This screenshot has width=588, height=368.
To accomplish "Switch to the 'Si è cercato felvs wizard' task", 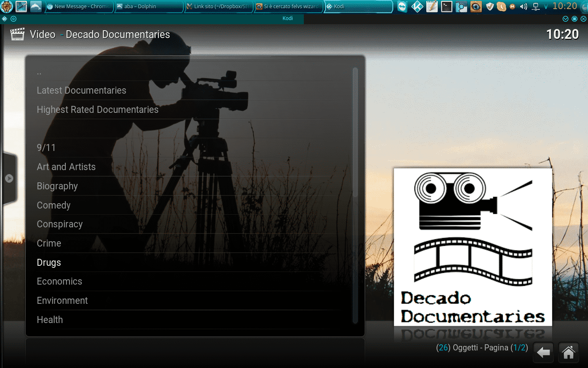I will (288, 7).
